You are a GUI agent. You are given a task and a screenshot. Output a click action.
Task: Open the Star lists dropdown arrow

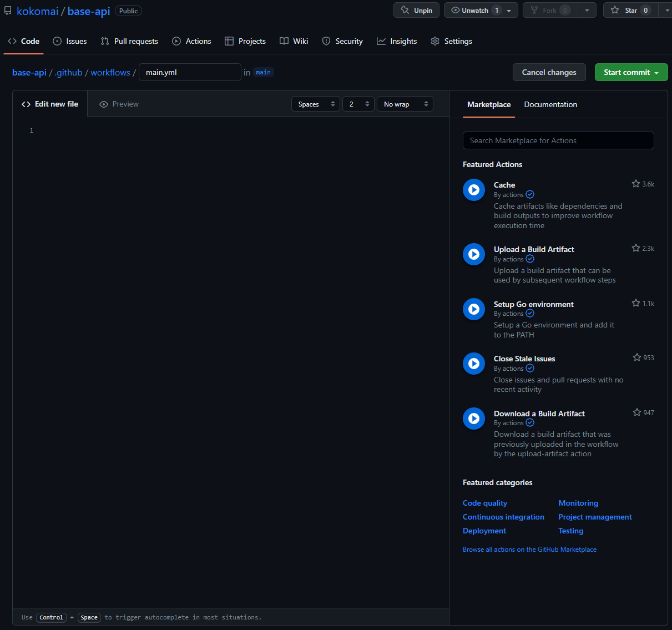(x=666, y=11)
